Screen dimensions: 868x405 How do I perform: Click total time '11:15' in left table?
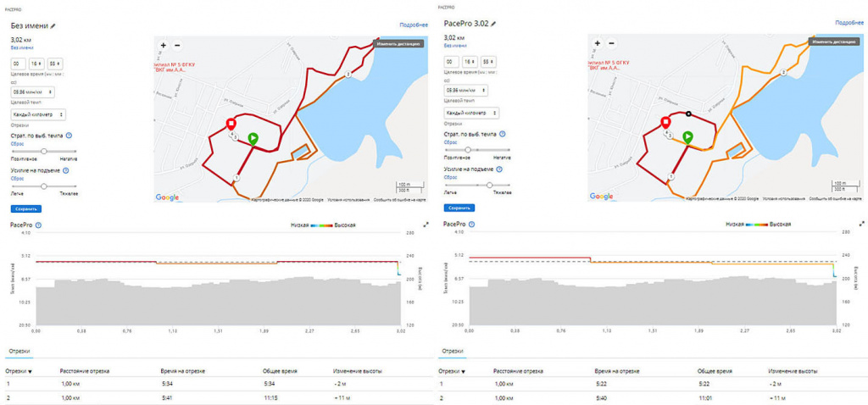click(x=270, y=398)
